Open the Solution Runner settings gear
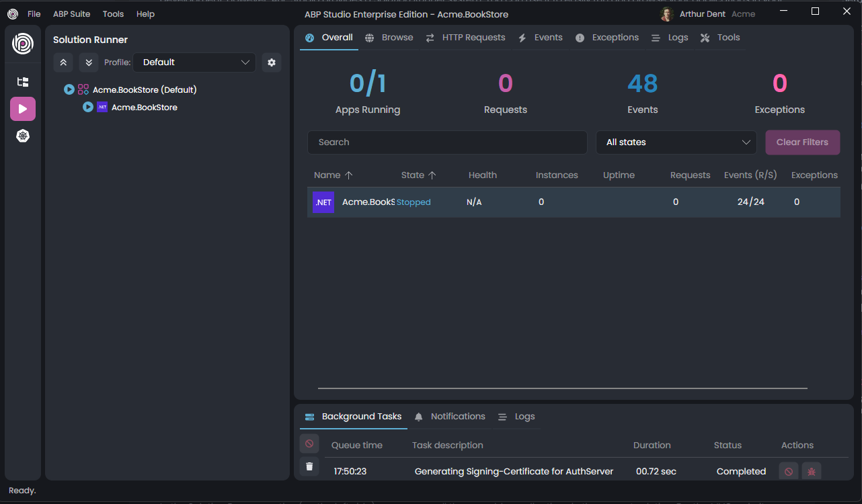Screen dimensions: 862x504 [x=272, y=62]
